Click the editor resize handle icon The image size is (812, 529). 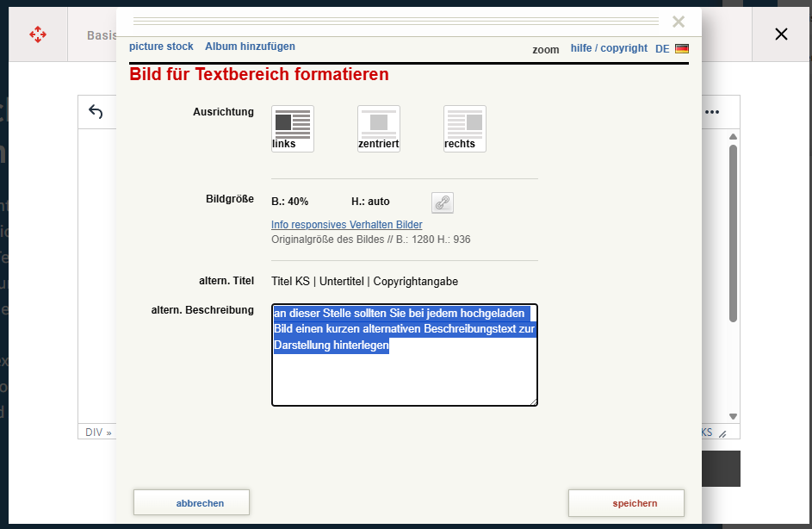[722, 434]
